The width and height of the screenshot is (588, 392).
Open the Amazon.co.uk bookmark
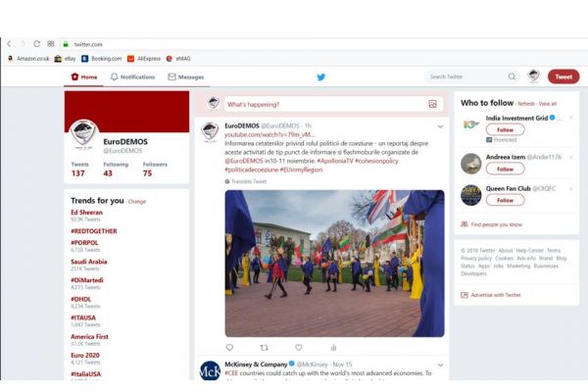[x=28, y=59]
